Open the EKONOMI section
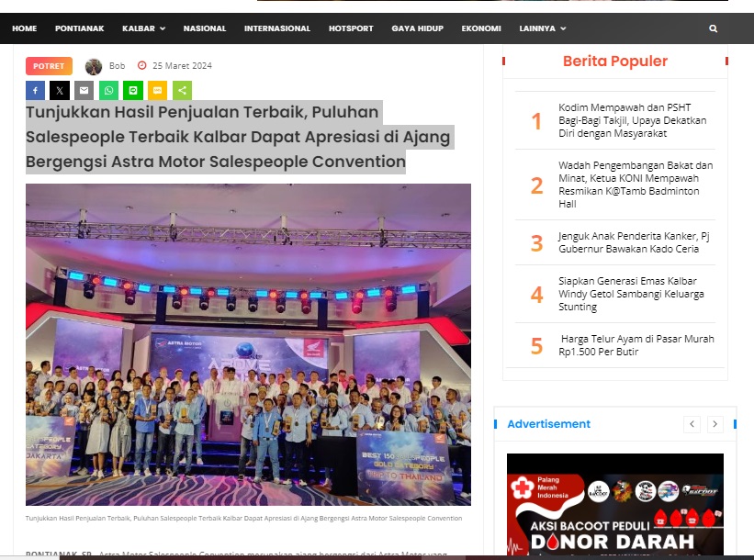 pos(481,28)
